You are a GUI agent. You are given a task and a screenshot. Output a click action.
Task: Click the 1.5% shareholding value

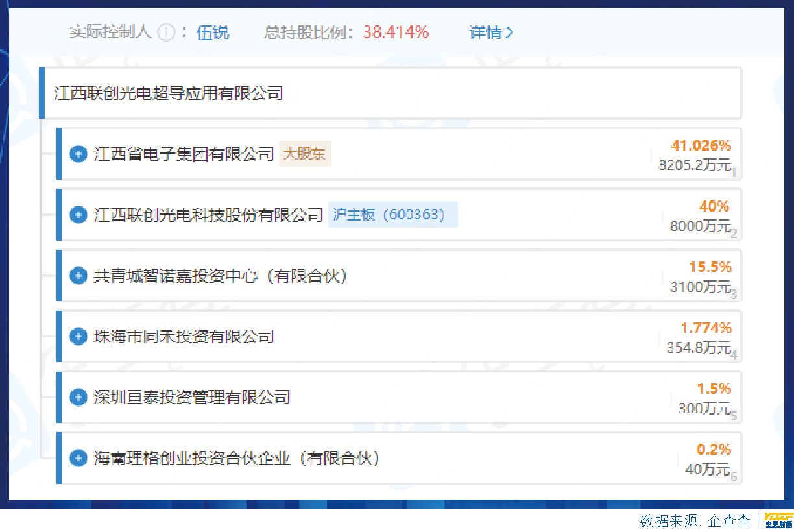(714, 389)
